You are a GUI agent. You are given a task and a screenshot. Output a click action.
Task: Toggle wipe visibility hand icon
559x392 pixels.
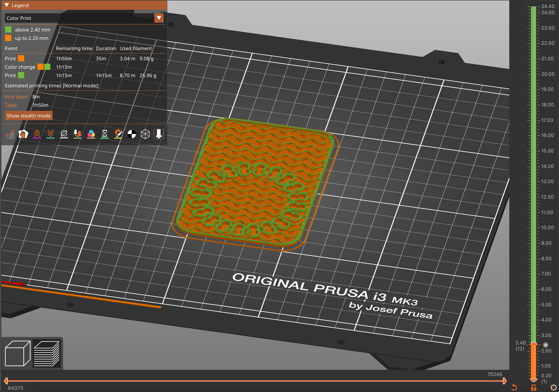tap(23, 134)
